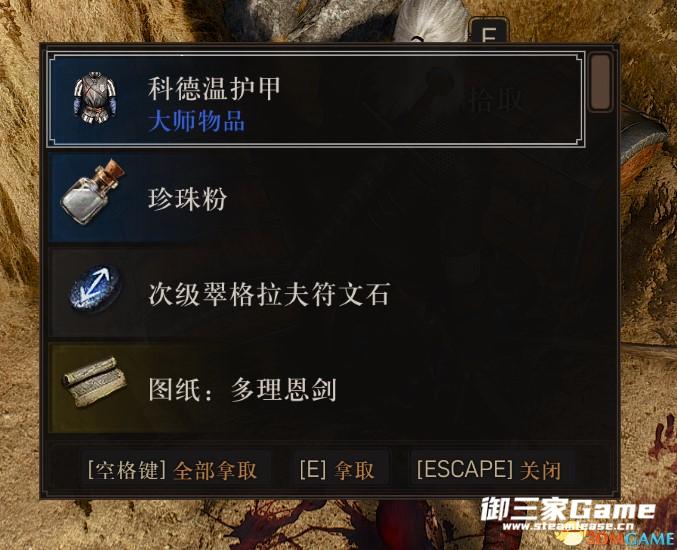677x550 pixels.
Task: Click the loot list scrollbar thumb
Action: [x=601, y=82]
